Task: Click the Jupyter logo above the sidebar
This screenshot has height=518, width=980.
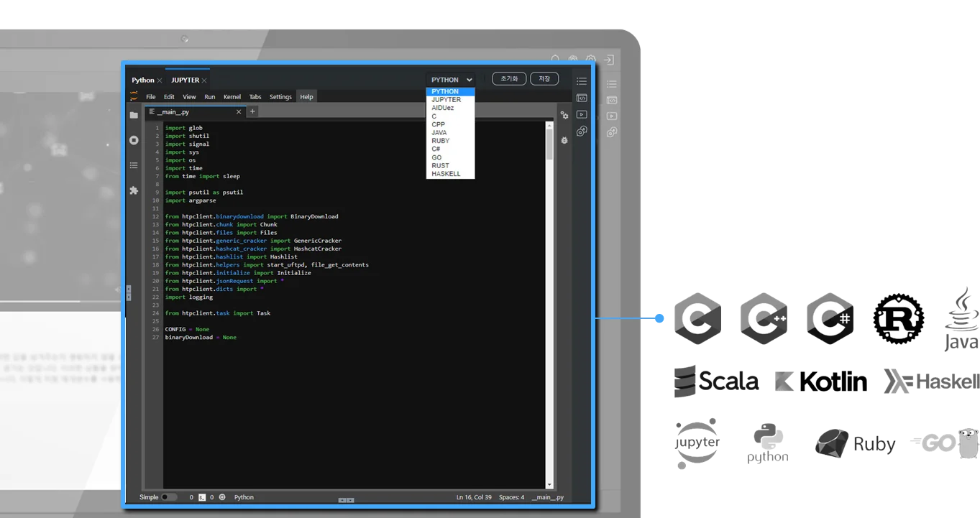Action: pyautogui.click(x=133, y=96)
